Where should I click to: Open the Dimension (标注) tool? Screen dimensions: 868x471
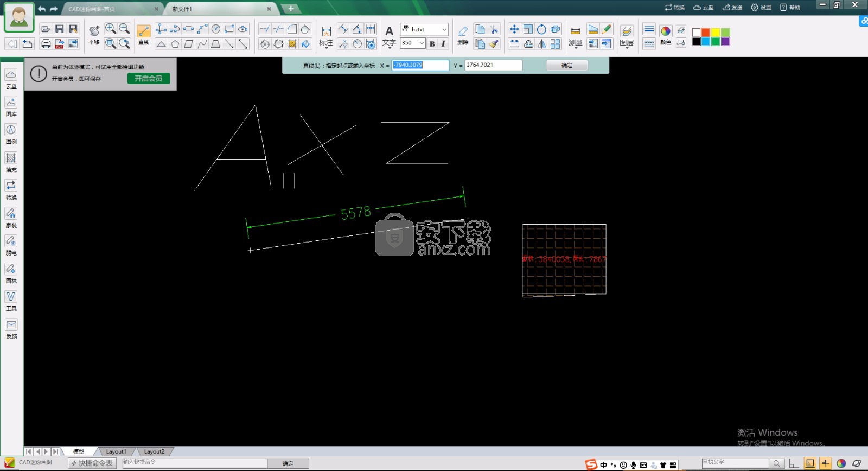click(326, 36)
